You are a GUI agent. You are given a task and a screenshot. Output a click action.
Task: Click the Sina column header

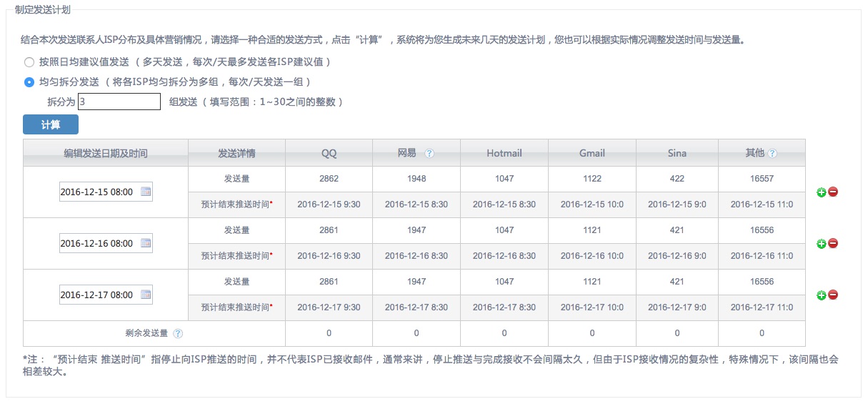(677, 153)
